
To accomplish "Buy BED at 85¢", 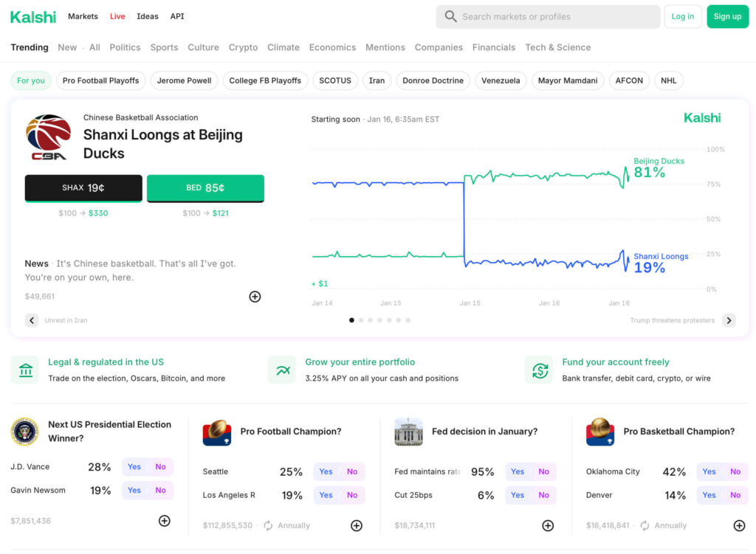I will (205, 188).
